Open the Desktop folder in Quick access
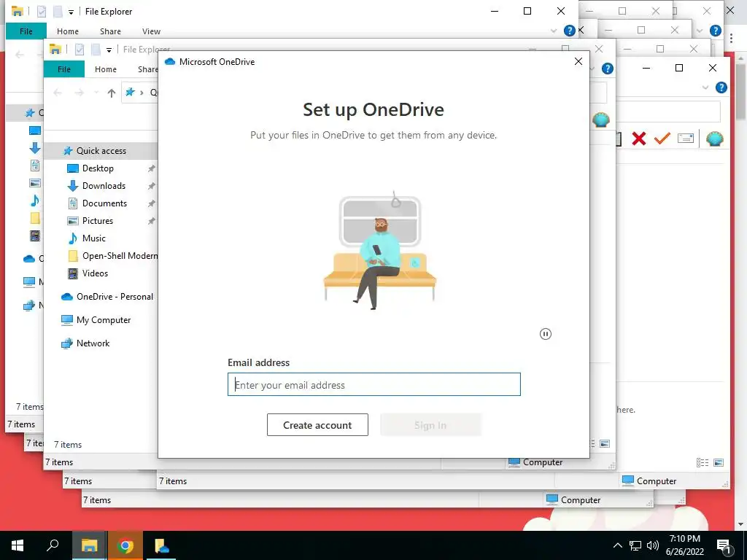This screenshot has height=560, width=747. coord(98,168)
